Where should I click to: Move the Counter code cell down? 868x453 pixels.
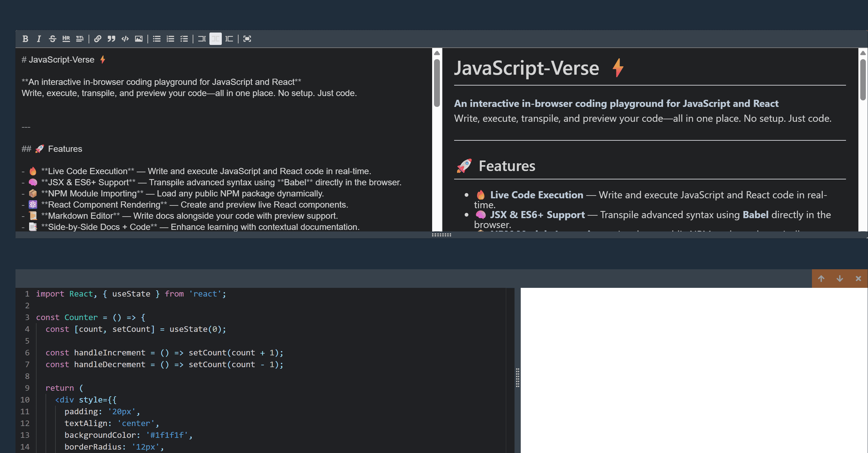(x=840, y=279)
